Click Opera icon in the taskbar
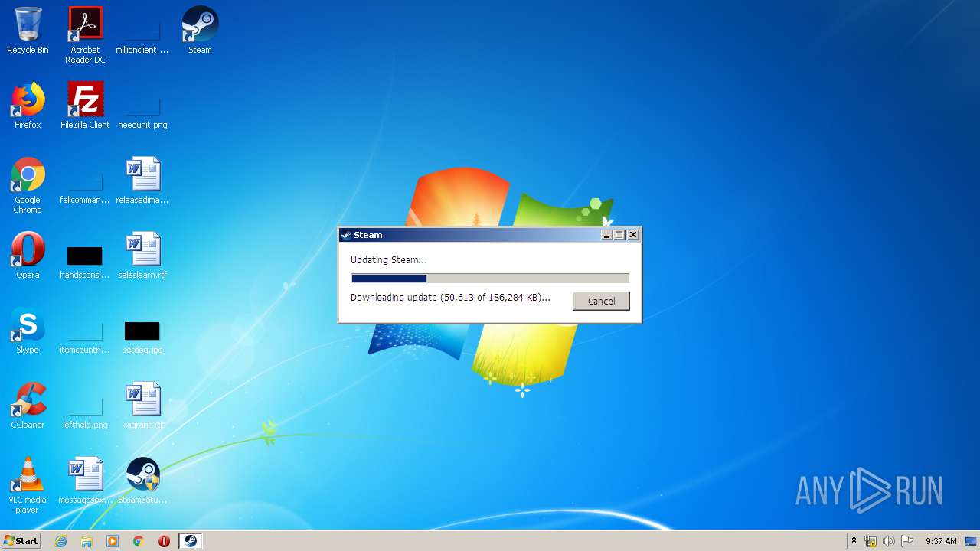This screenshot has height=551, width=980. click(164, 541)
